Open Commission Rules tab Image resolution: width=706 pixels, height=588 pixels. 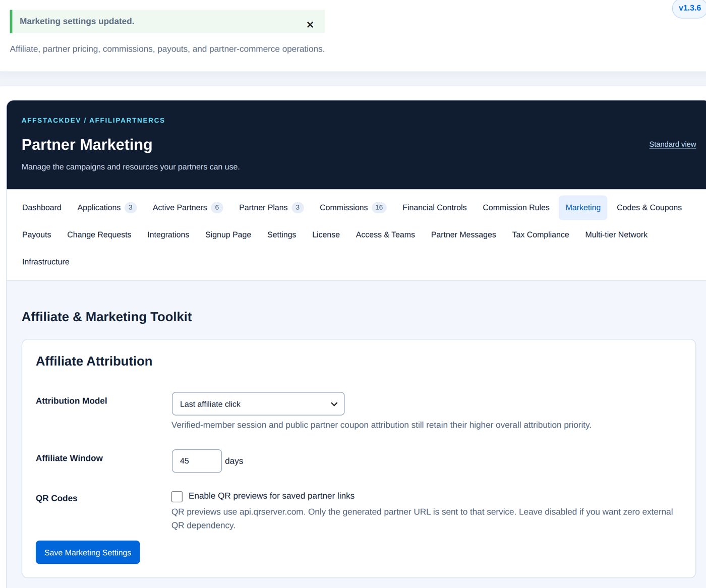click(516, 208)
